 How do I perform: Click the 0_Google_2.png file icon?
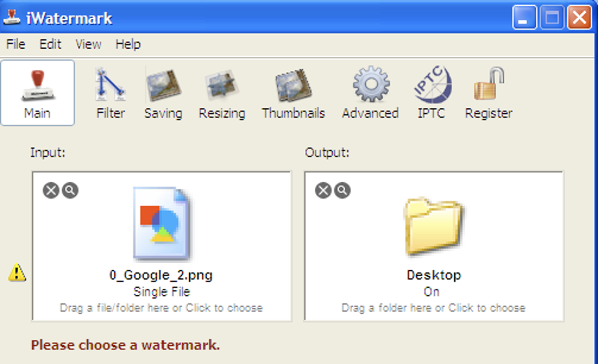click(x=162, y=223)
